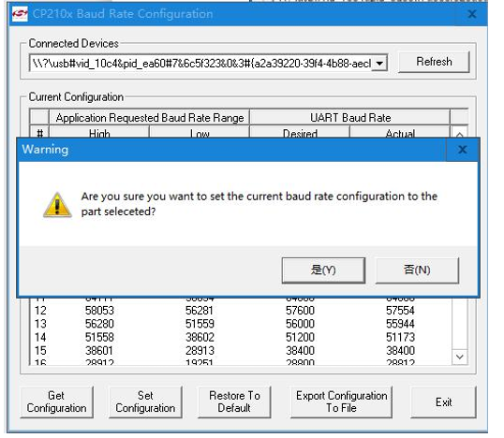Viewport: 504px width, 438px height.
Task: Click the UART Baud Rate column header
Action: [x=349, y=118]
